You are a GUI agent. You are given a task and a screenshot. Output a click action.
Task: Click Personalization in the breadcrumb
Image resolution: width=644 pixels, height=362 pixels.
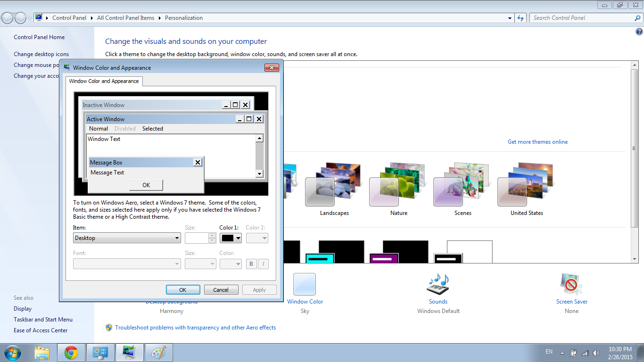pos(184,18)
